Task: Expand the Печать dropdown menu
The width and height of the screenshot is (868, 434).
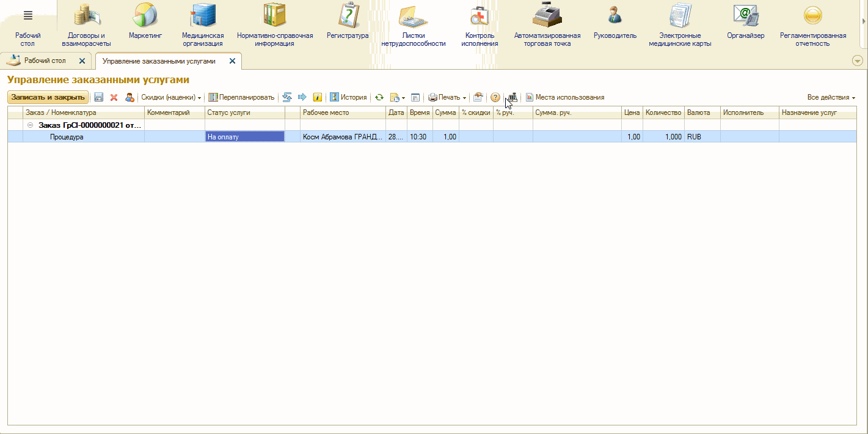Action: (x=448, y=97)
